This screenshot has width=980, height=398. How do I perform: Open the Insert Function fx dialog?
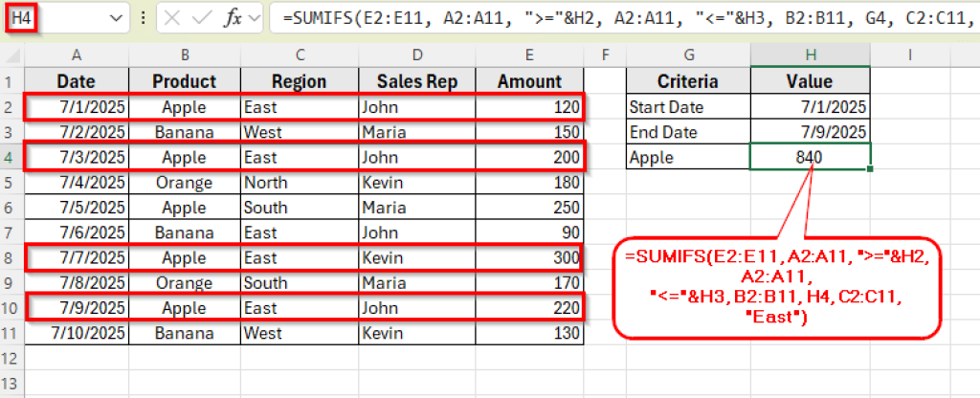[233, 18]
